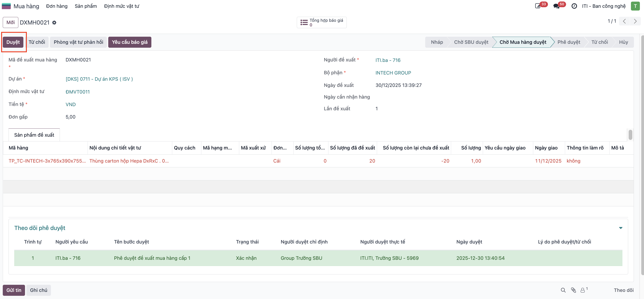This screenshot has width=644, height=299.
Task: Click approval row Phê duyệt đề xuất mua hàng cấp 1
Action: (x=318, y=258)
